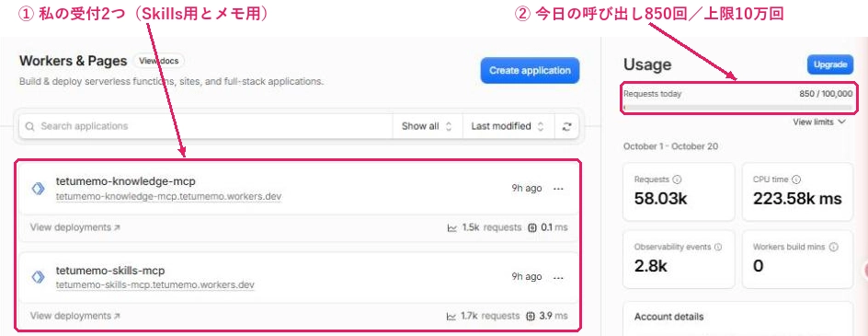Click the Workers build mins value 0
The image size is (868, 336).
[759, 266]
